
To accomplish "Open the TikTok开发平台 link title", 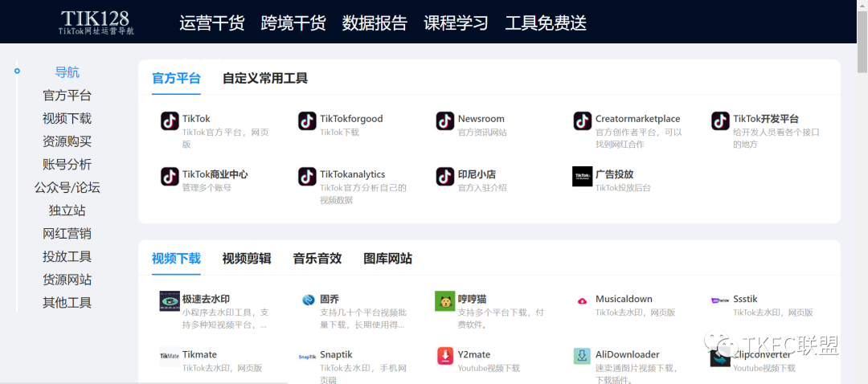I will click(x=766, y=119).
